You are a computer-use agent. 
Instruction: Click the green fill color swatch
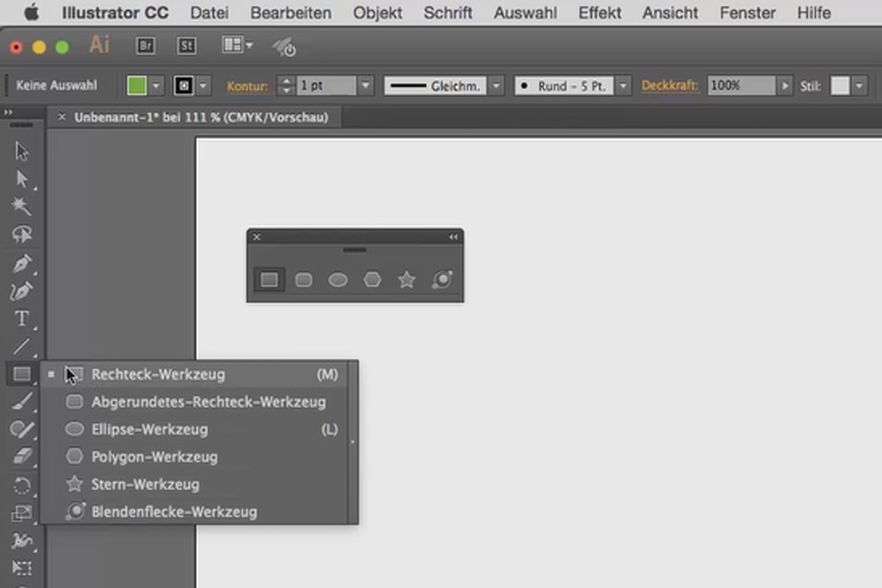138,85
